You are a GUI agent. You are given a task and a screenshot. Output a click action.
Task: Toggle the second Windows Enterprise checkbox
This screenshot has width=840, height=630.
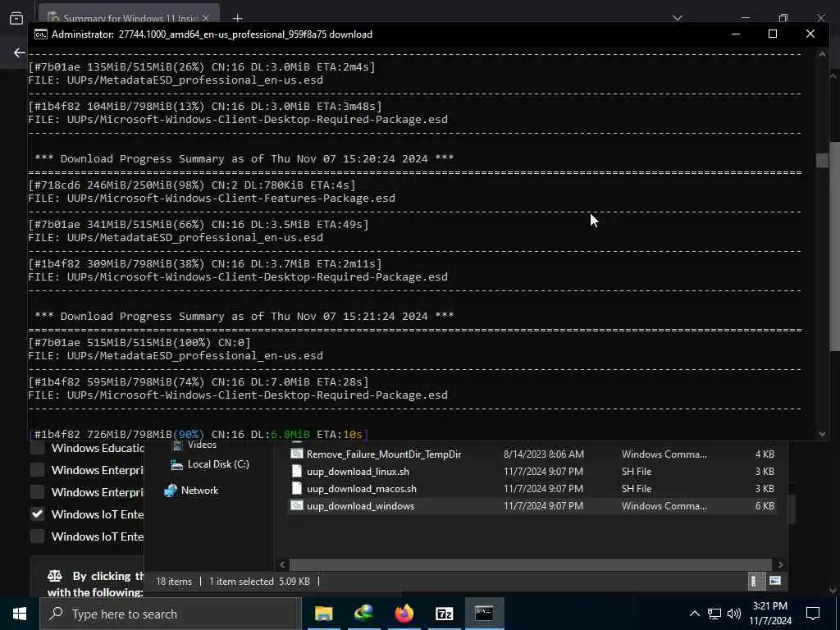(37, 492)
